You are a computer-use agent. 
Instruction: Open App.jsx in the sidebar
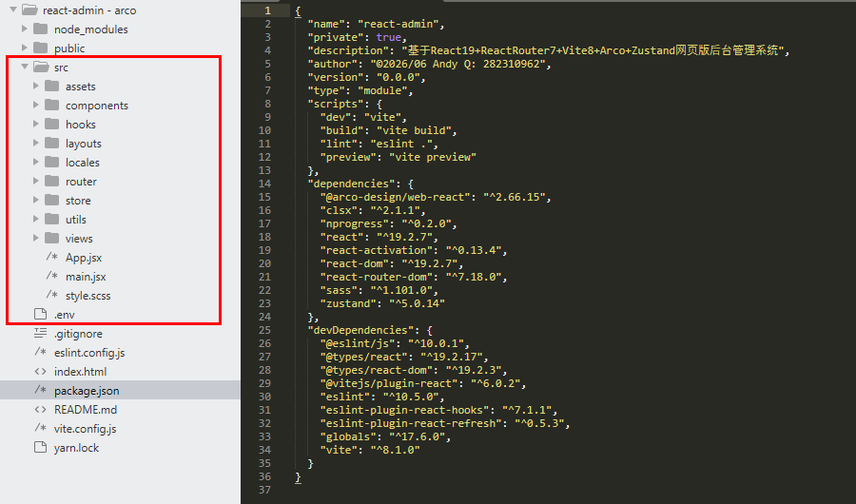(84, 257)
